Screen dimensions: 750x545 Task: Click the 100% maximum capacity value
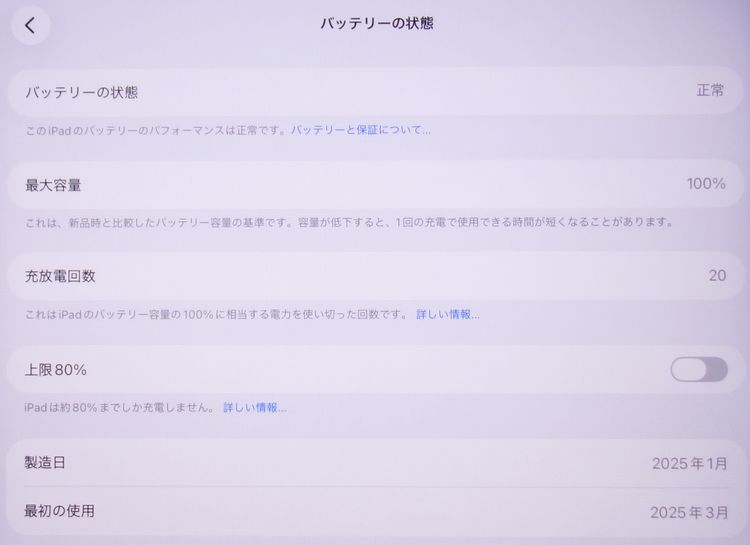tap(706, 184)
